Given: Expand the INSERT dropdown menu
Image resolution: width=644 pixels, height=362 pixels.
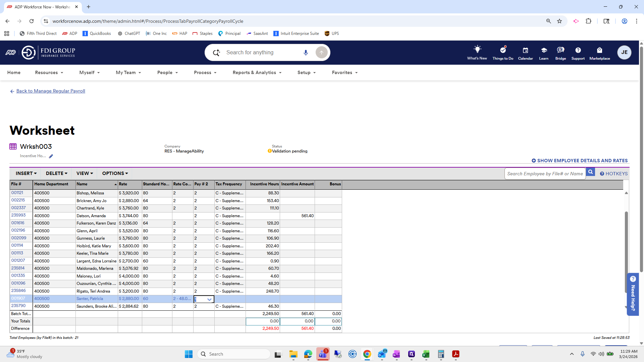Looking at the screenshot, I should (x=26, y=173).
